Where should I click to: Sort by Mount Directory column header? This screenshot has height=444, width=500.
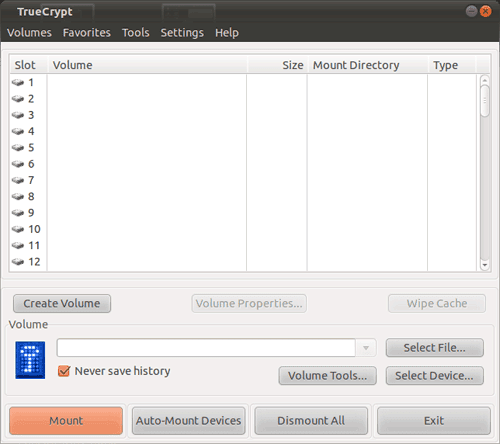pyautogui.click(x=368, y=65)
